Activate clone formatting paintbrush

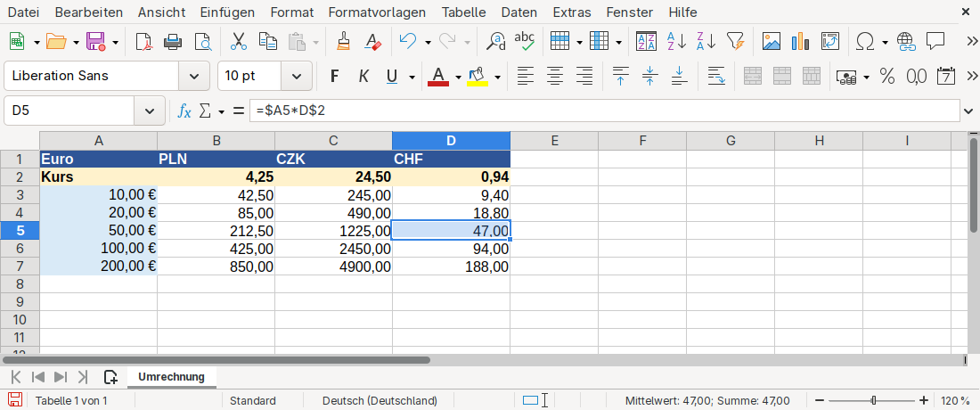pyautogui.click(x=343, y=42)
